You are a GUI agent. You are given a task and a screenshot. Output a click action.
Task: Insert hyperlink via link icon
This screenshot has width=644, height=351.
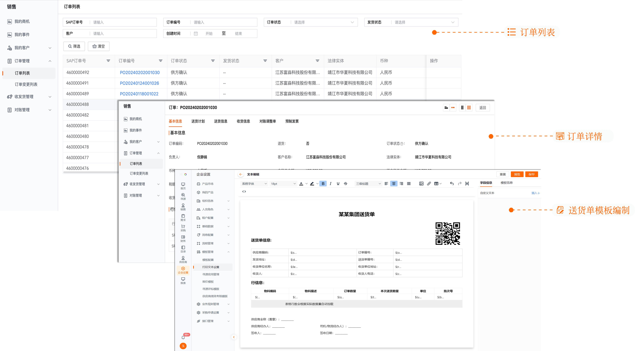(x=429, y=184)
